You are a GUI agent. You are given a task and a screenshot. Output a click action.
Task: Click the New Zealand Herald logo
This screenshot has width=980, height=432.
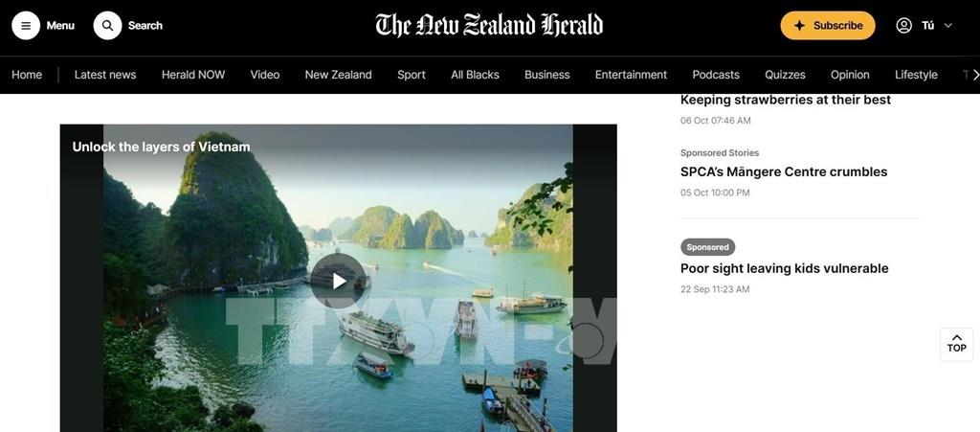[489, 26]
